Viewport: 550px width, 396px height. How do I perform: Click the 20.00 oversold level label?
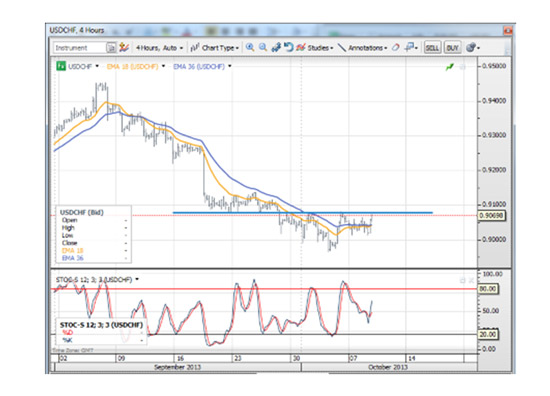pyautogui.click(x=488, y=335)
